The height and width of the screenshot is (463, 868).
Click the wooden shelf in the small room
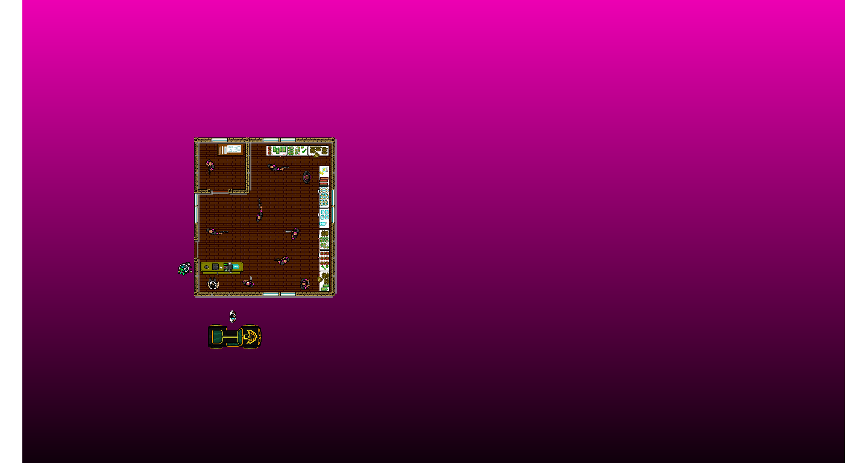[x=230, y=149]
